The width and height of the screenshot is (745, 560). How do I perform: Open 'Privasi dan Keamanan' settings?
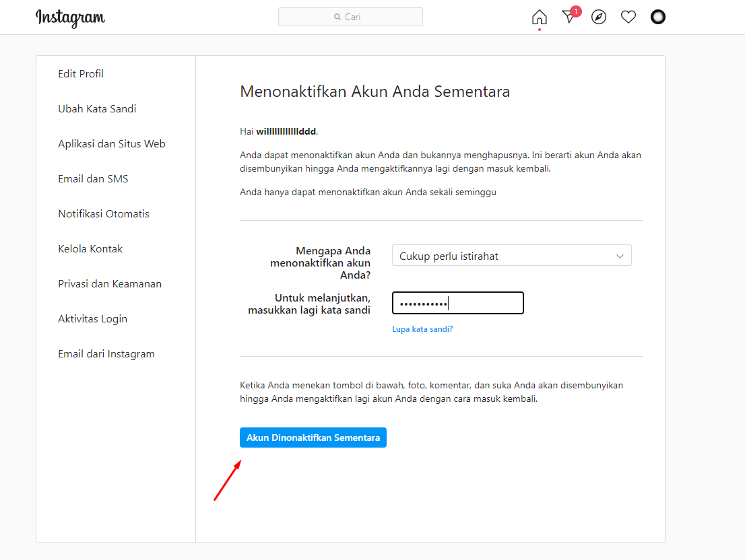click(109, 283)
